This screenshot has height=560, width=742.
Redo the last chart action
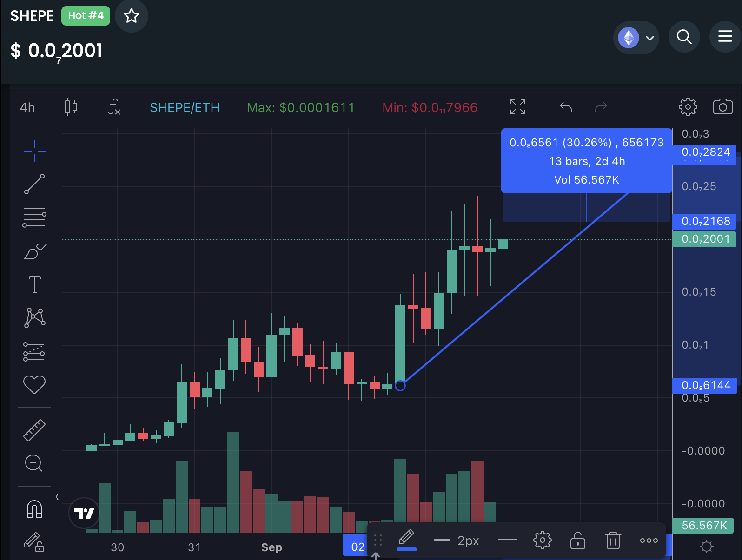coord(601,107)
